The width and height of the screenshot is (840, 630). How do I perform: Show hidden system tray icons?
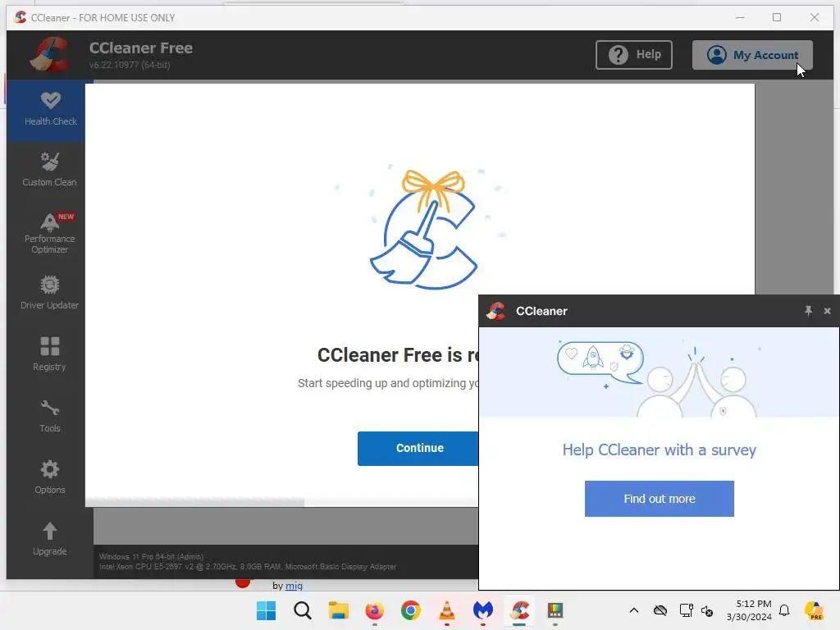pos(634,610)
